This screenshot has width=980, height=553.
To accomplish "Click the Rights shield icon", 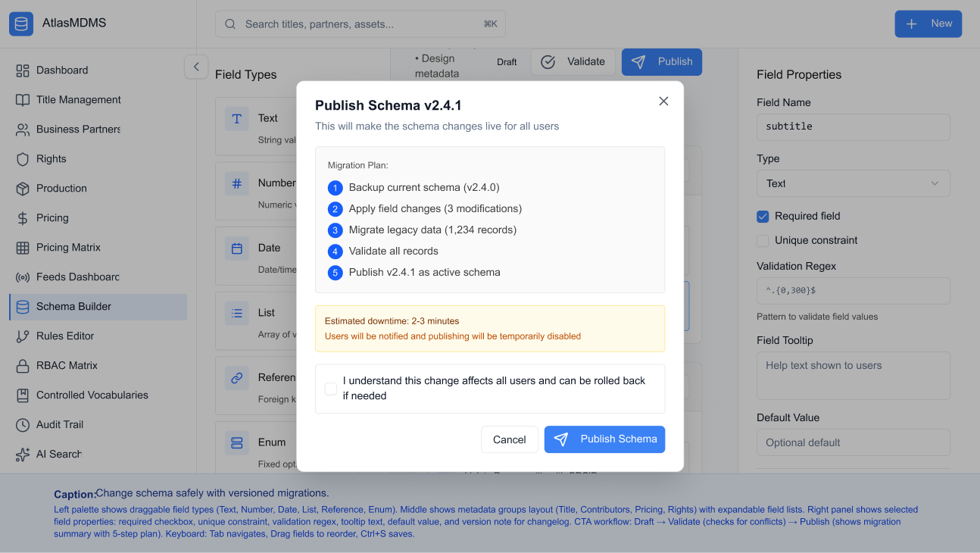I will click(x=23, y=159).
